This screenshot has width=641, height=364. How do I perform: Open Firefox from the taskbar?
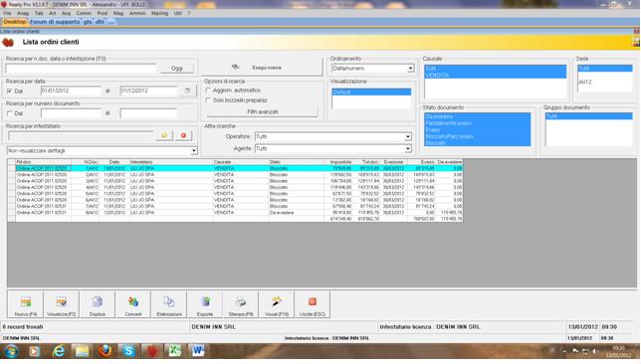(106, 351)
